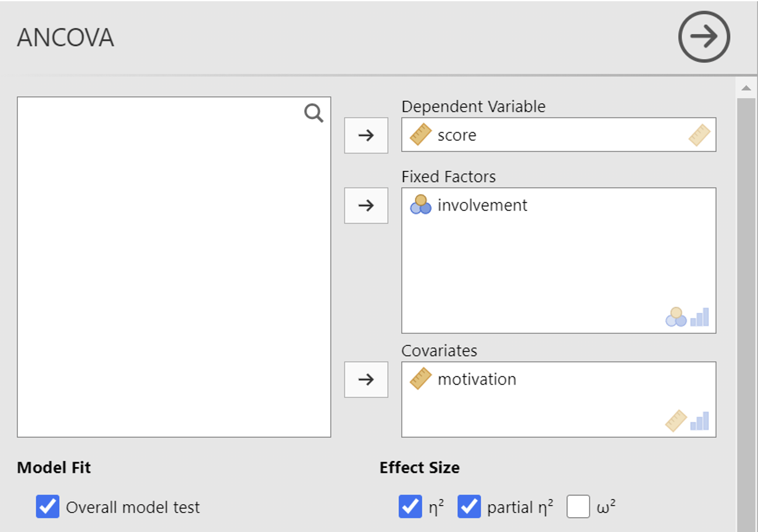The height and width of the screenshot is (532, 758).
Task: Click the search magnifier in variable list
Action: [314, 113]
